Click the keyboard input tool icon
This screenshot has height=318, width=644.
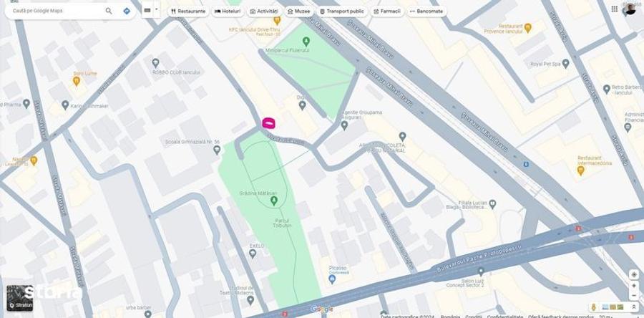[x=147, y=10]
